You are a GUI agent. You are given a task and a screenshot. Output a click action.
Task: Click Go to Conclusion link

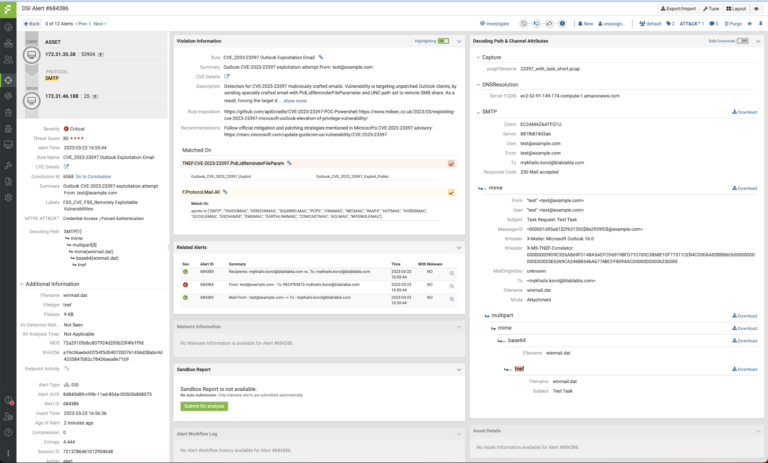94,175
